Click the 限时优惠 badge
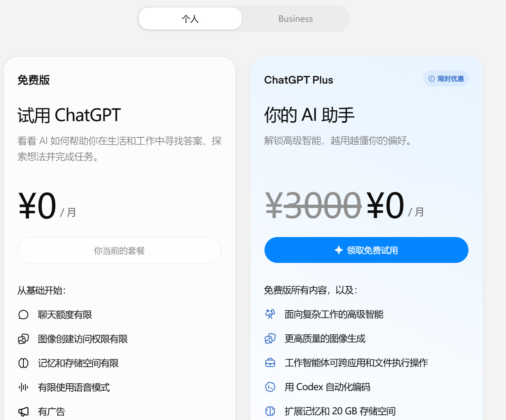506x420 pixels. 446,79
